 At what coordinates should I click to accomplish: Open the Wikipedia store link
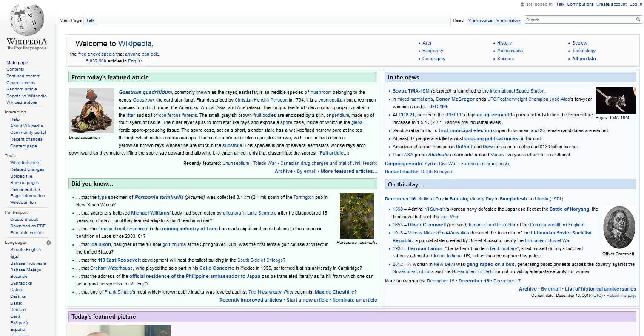(21, 102)
